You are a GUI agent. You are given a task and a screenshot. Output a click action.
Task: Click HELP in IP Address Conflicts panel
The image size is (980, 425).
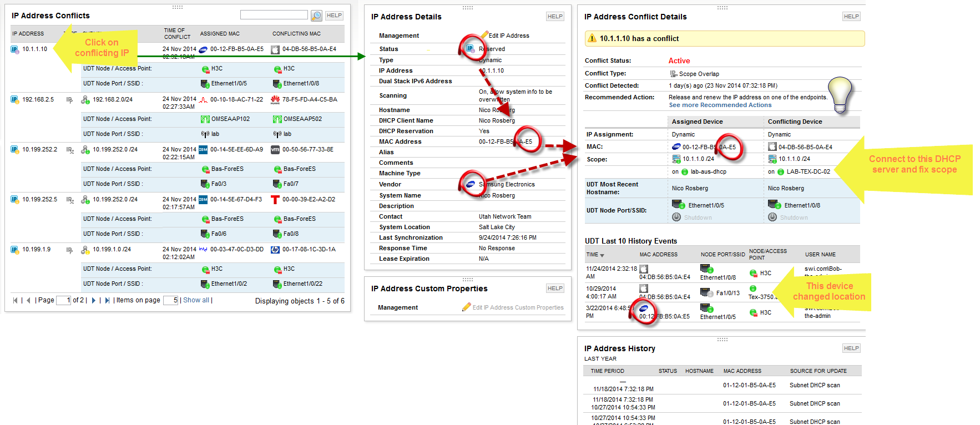334,16
